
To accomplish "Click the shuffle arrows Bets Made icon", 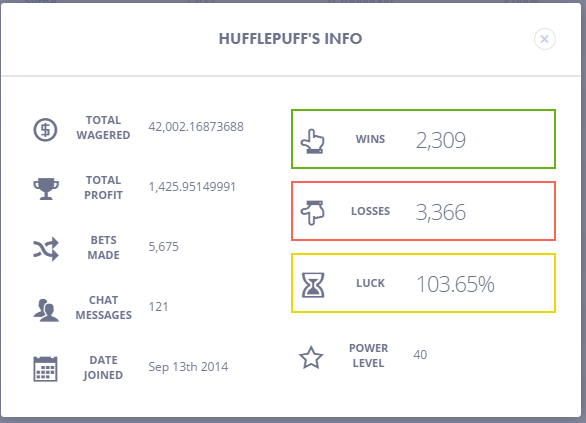I will click(46, 249).
